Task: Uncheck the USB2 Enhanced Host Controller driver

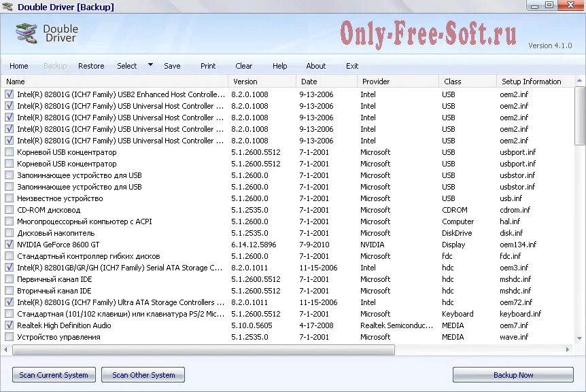Action: coord(10,94)
